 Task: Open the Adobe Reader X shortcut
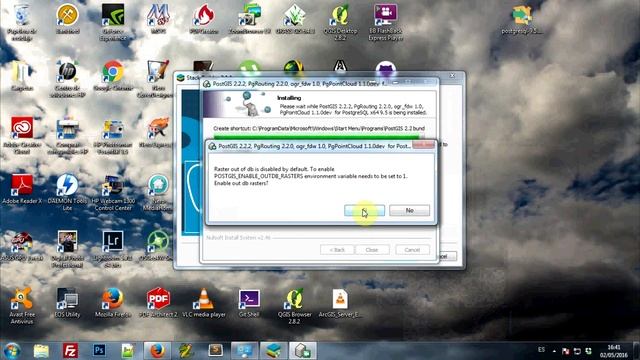(x=22, y=189)
